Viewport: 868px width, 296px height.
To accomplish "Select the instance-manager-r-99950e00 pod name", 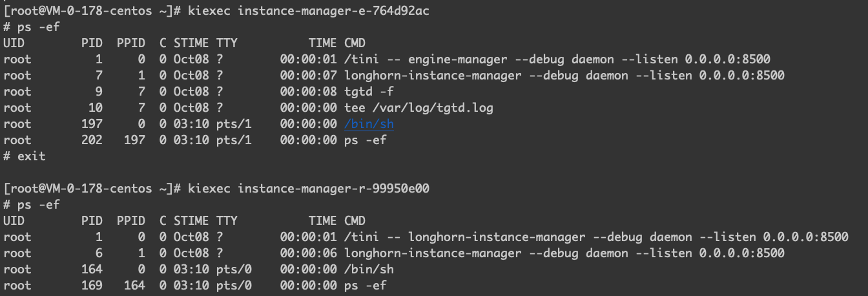I will tap(334, 189).
